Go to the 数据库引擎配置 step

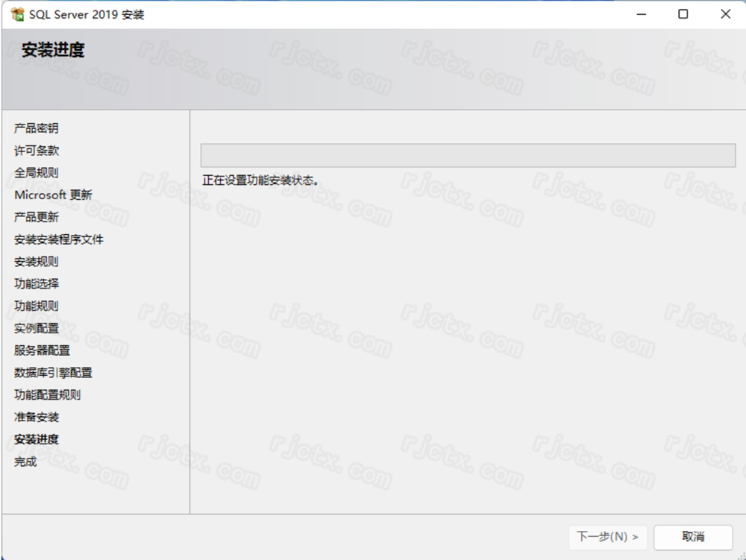click(x=53, y=373)
